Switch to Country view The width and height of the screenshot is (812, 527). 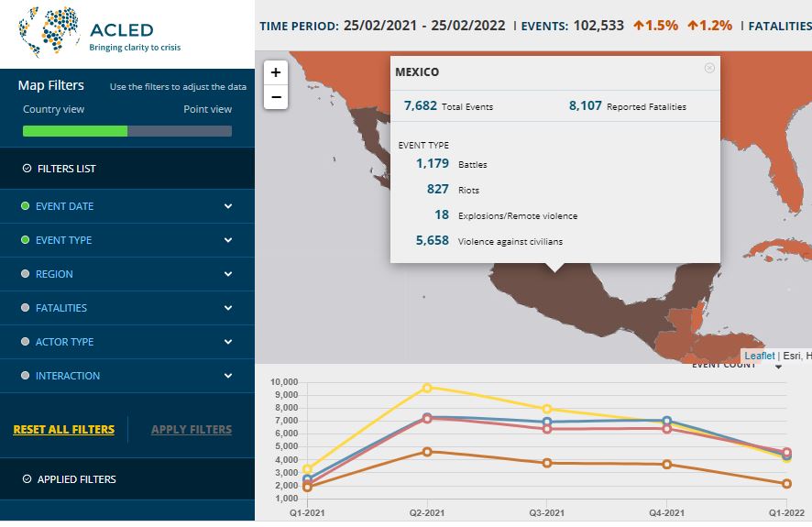pyautogui.click(x=54, y=109)
